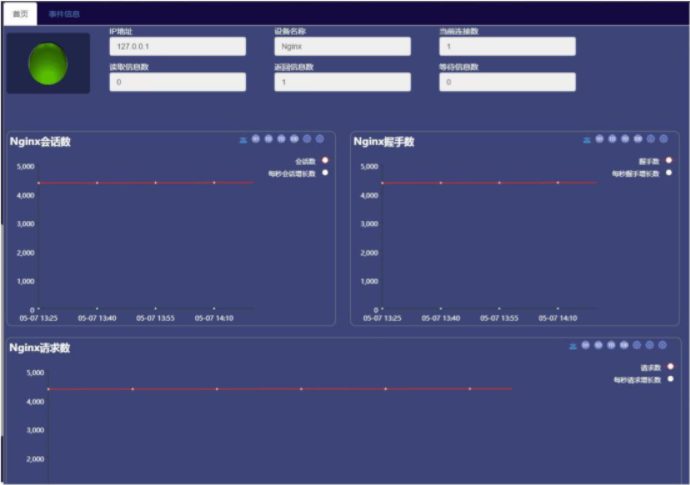Viewport: 690px width, 485px height.
Task: Click third round time button on Nginx握手数 chart
Action: [625, 139]
